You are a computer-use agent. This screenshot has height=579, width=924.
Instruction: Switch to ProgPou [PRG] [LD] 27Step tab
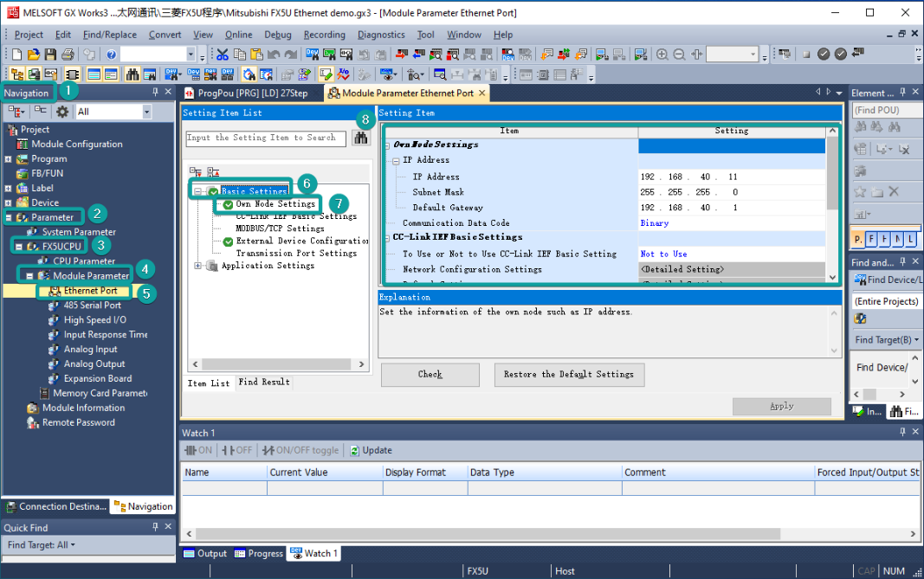coord(251,93)
